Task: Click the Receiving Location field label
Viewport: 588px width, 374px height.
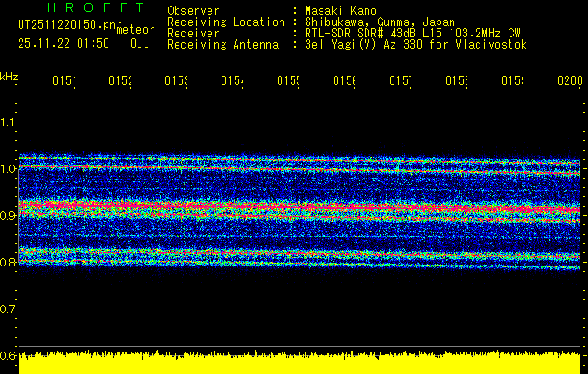Action: click(225, 22)
